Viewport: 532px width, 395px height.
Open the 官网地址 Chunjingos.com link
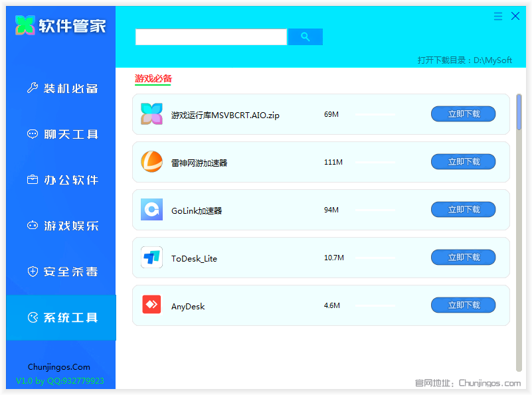(x=468, y=383)
